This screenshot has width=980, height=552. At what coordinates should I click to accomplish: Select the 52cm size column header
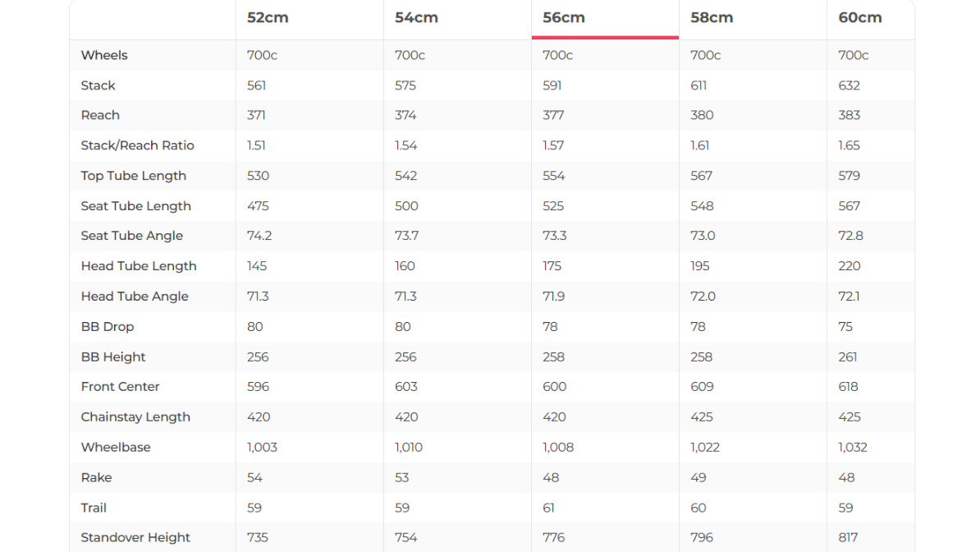point(268,17)
